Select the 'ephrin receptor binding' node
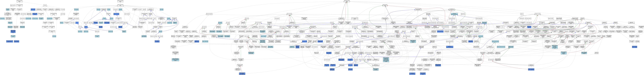This screenshot has width=644, height=75. [41, 18]
